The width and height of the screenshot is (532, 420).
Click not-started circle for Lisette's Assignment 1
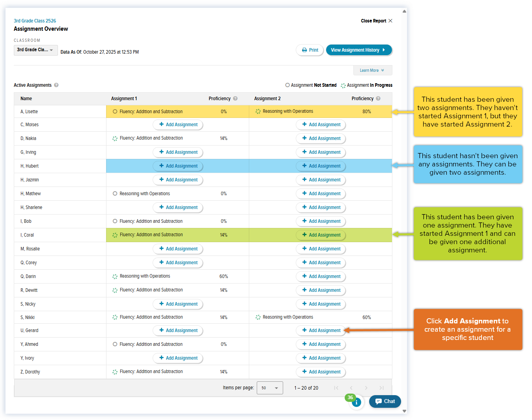tap(115, 112)
